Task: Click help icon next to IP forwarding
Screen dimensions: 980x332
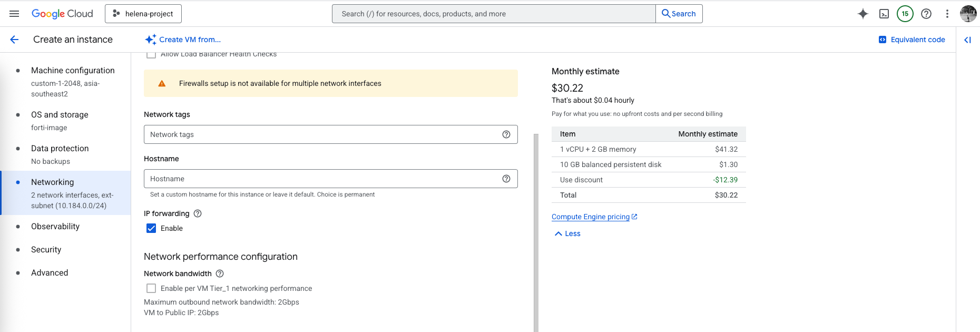Action: pos(198,213)
